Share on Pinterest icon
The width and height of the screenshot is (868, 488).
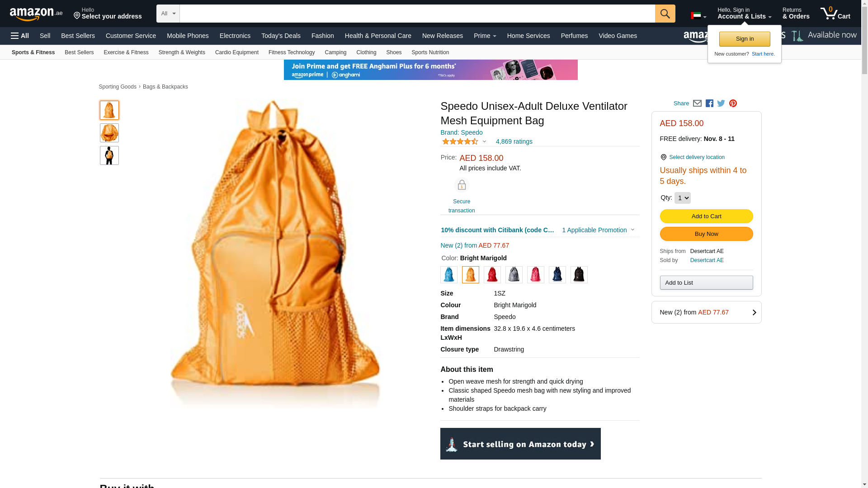[x=733, y=103]
